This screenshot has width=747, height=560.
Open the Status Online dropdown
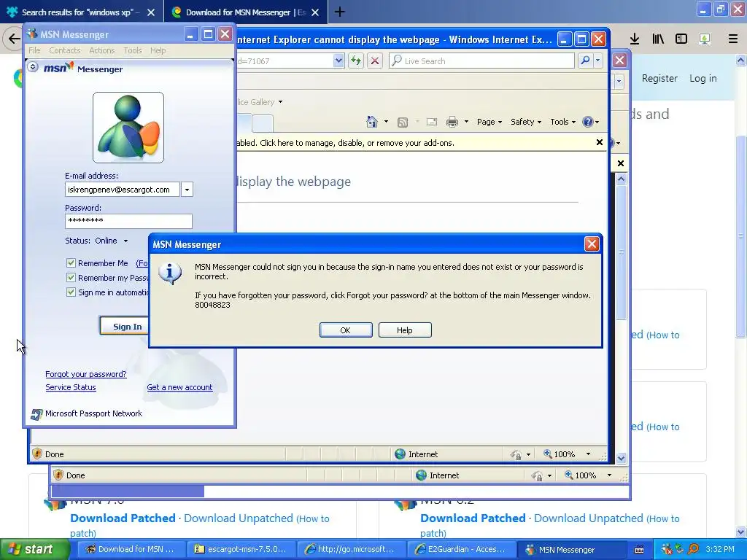125,241
